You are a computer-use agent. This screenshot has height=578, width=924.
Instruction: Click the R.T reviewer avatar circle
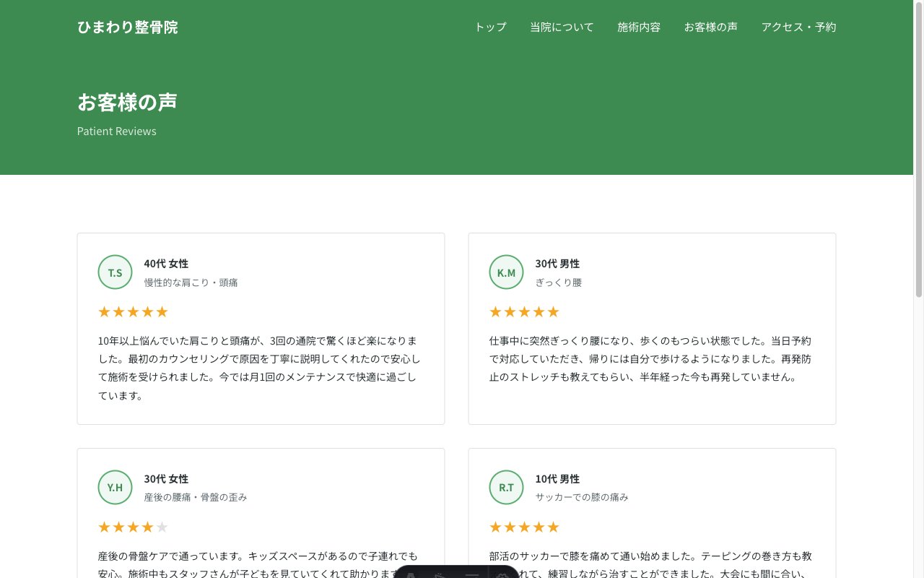506,488
